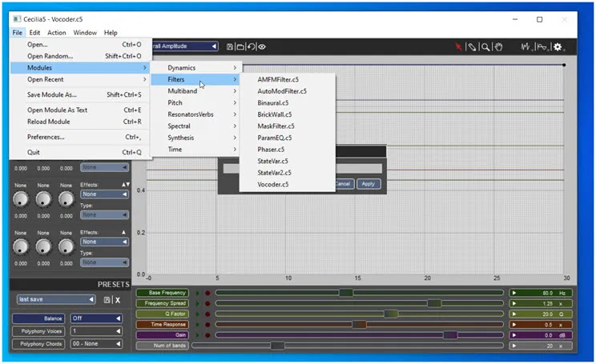Toggle red record dot for Frequency Spread
Screen dimensions: 596x364
pos(207,304)
